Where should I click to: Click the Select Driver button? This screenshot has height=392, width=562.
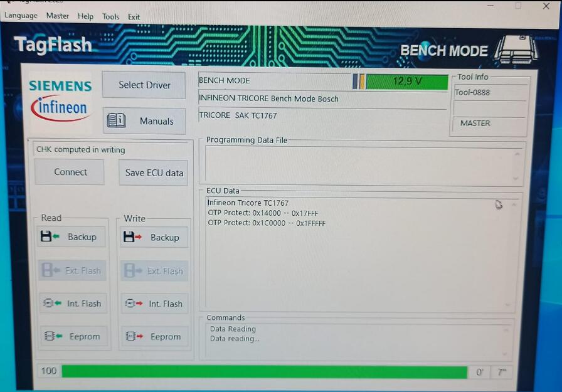click(144, 85)
